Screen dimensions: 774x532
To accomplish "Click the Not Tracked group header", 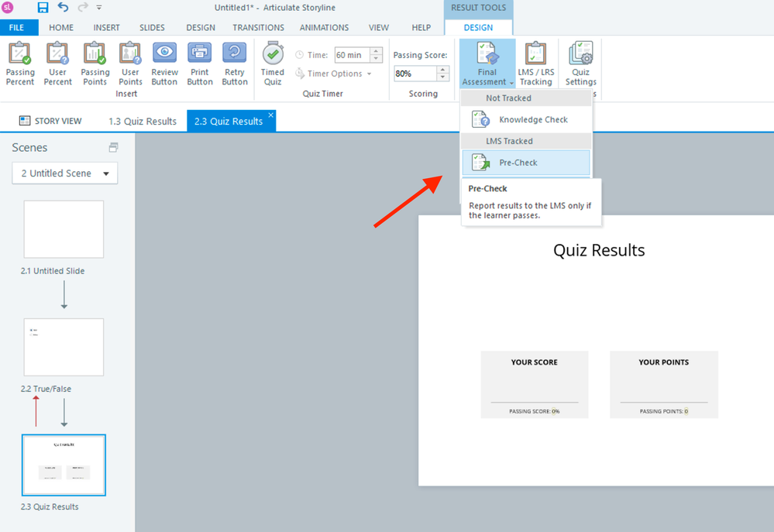I will click(526, 98).
